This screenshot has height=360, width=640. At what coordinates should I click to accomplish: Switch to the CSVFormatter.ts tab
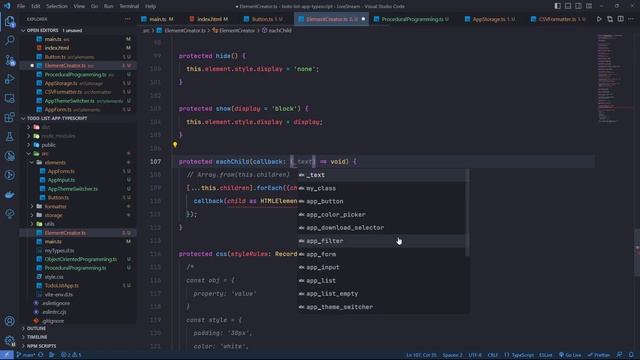pos(559,19)
